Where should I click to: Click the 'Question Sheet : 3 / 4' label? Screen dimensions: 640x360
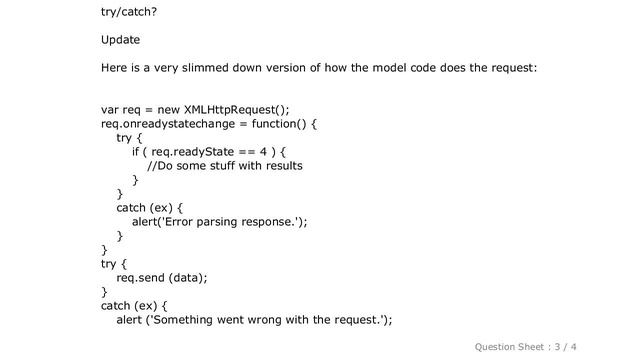pos(525,347)
